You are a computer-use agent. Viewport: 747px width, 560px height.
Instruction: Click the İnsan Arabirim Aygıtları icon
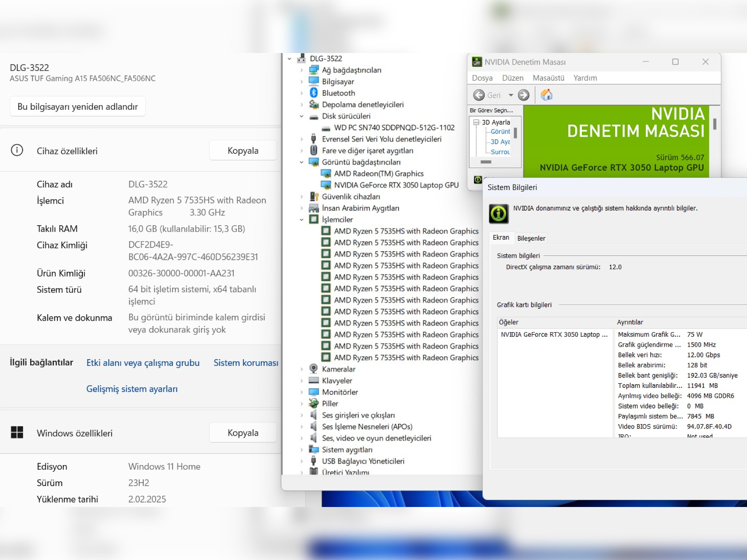(314, 208)
